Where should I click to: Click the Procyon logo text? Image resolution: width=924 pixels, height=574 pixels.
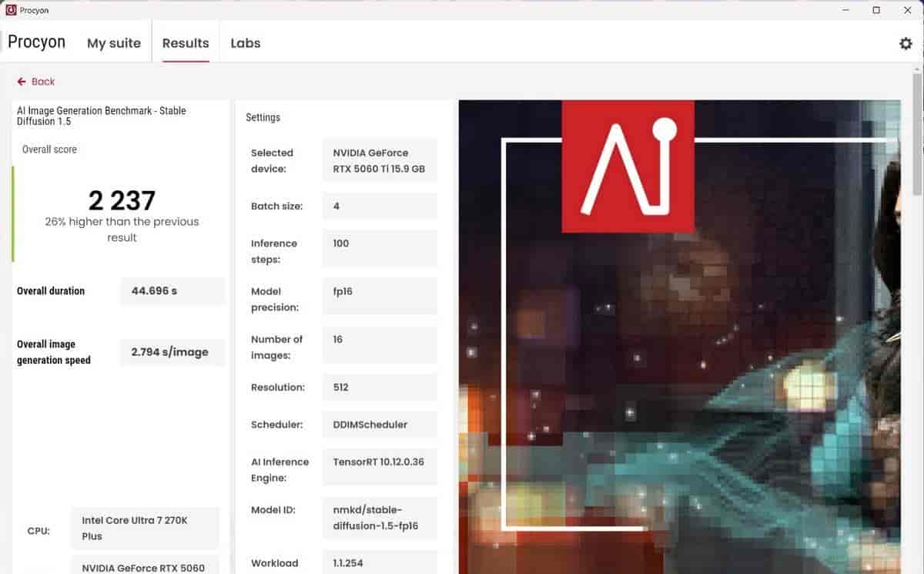36,42
